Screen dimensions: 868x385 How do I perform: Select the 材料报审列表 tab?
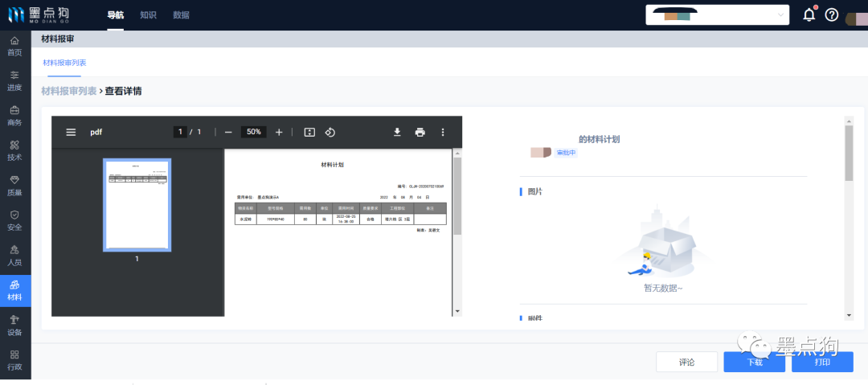tap(64, 63)
